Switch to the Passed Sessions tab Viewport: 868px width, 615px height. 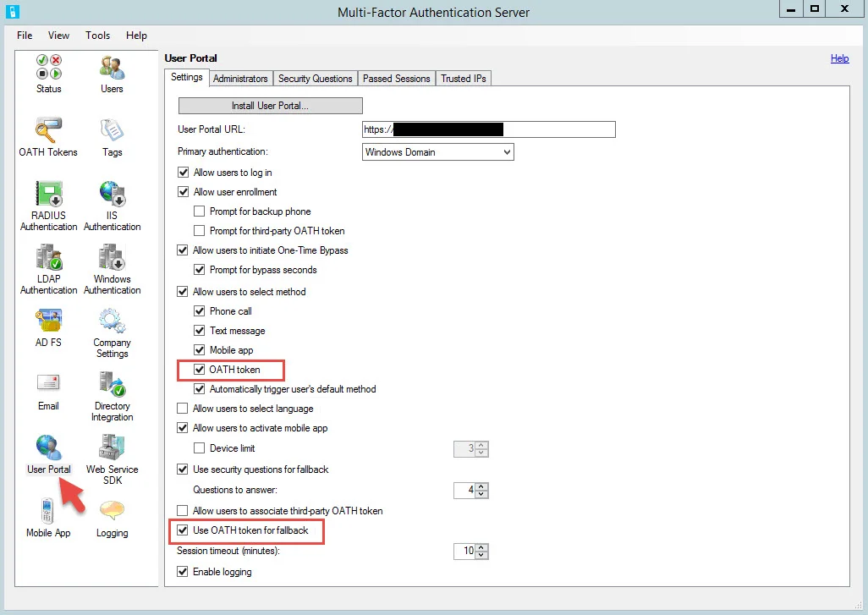(397, 79)
